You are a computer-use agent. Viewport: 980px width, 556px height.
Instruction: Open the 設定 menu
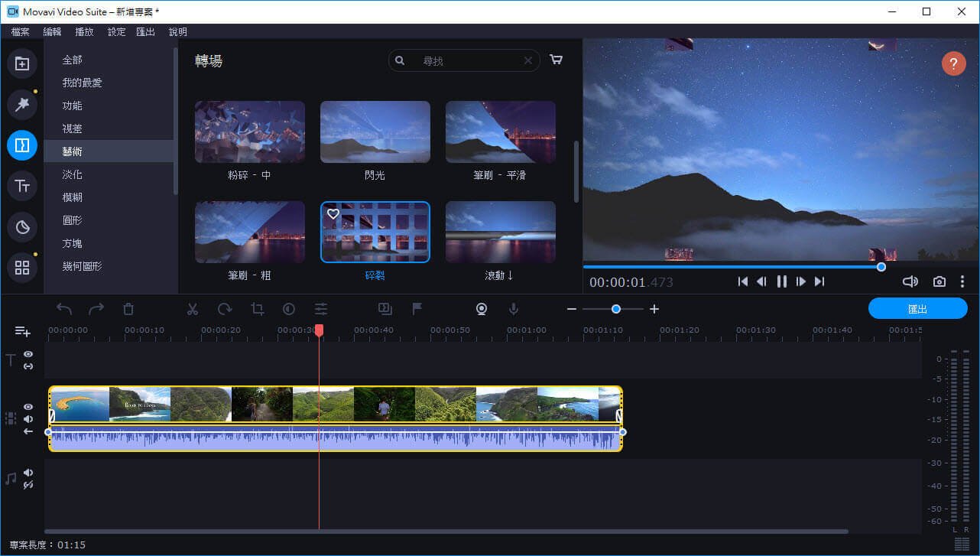(116, 31)
